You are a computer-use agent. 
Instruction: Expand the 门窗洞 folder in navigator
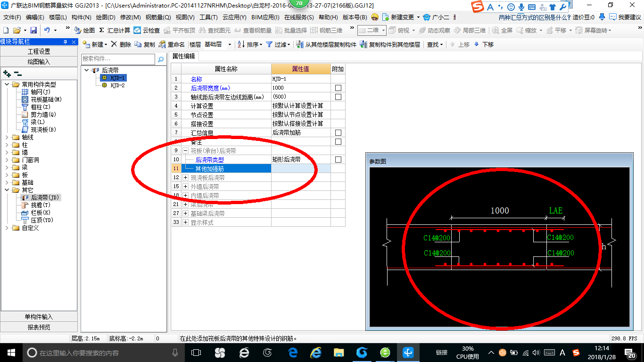(7, 160)
